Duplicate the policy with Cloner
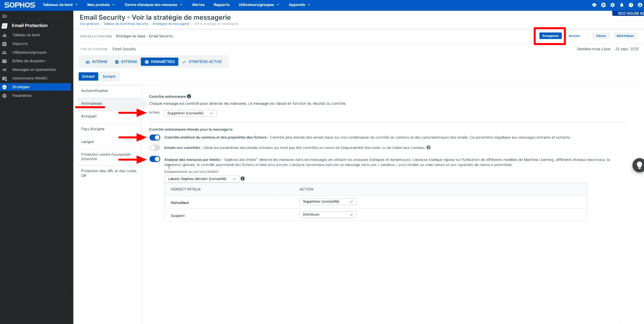This screenshot has width=644, height=324. click(601, 36)
